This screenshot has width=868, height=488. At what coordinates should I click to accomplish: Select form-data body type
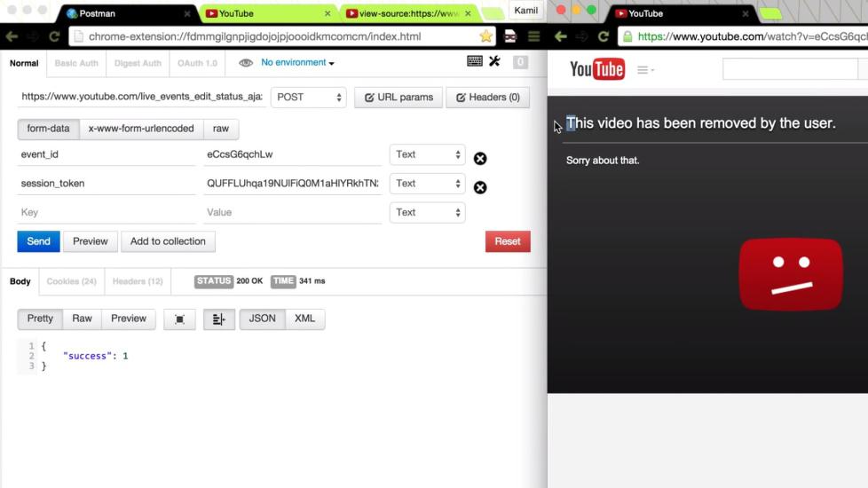48,129
